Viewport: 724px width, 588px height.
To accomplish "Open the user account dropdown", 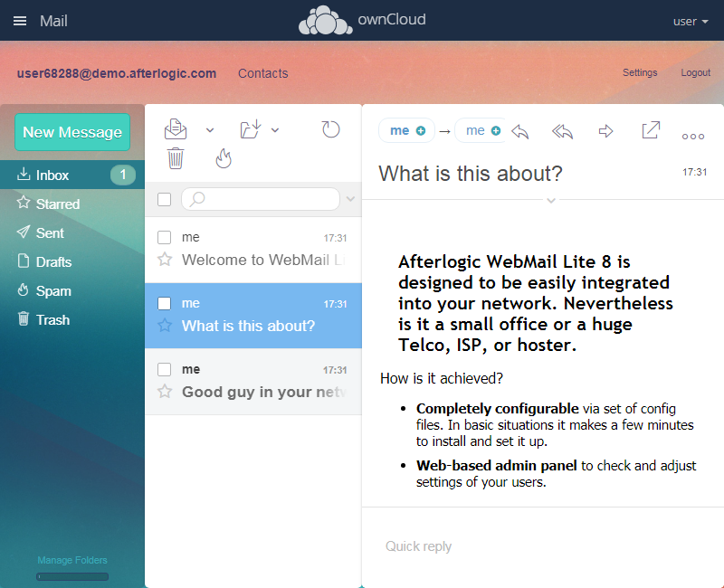I will click(x=691, y=21).
